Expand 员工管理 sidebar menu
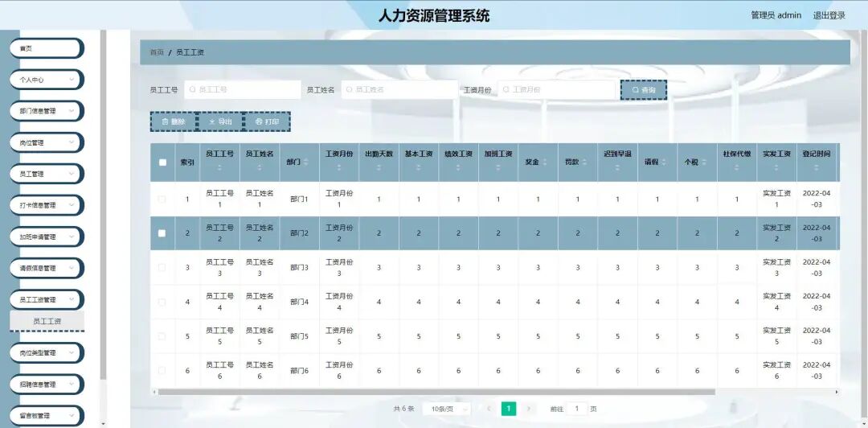 tap(47, 174)
